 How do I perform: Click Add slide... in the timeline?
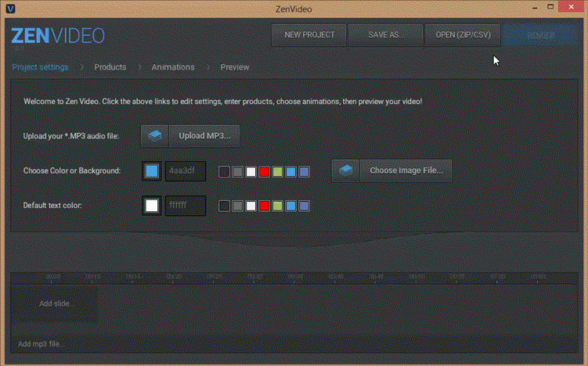coord(56,303)
